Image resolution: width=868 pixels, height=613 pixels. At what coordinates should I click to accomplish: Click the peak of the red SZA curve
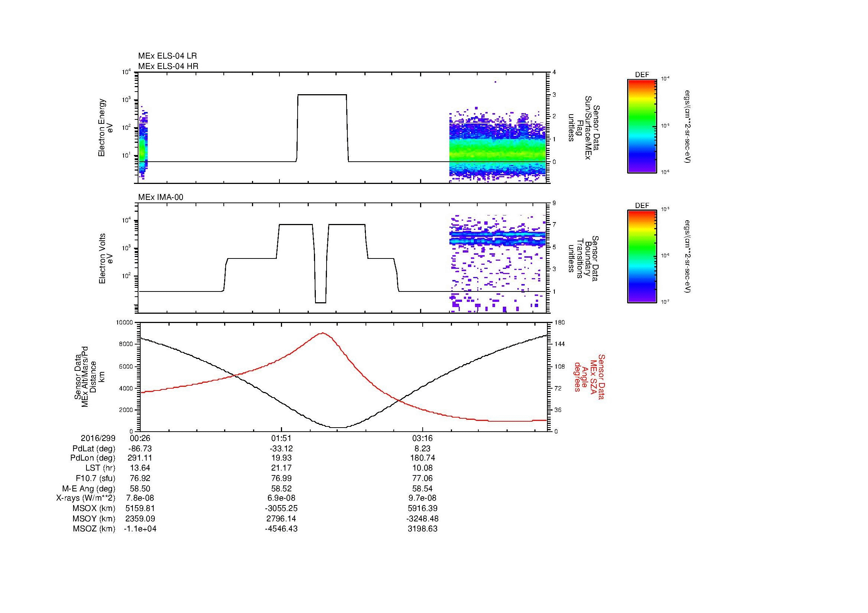[x=322, y=333]
